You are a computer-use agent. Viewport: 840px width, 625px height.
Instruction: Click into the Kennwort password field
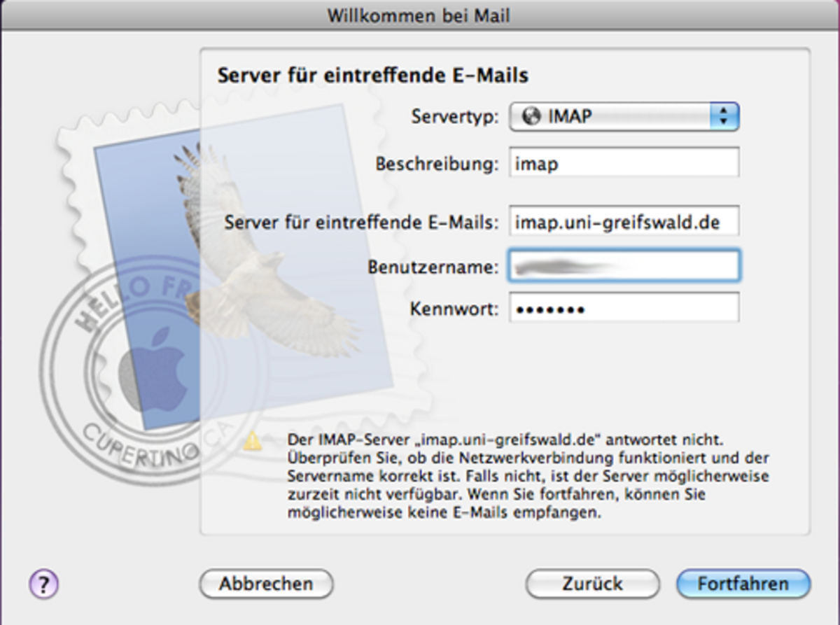click(x=623, y=309)
